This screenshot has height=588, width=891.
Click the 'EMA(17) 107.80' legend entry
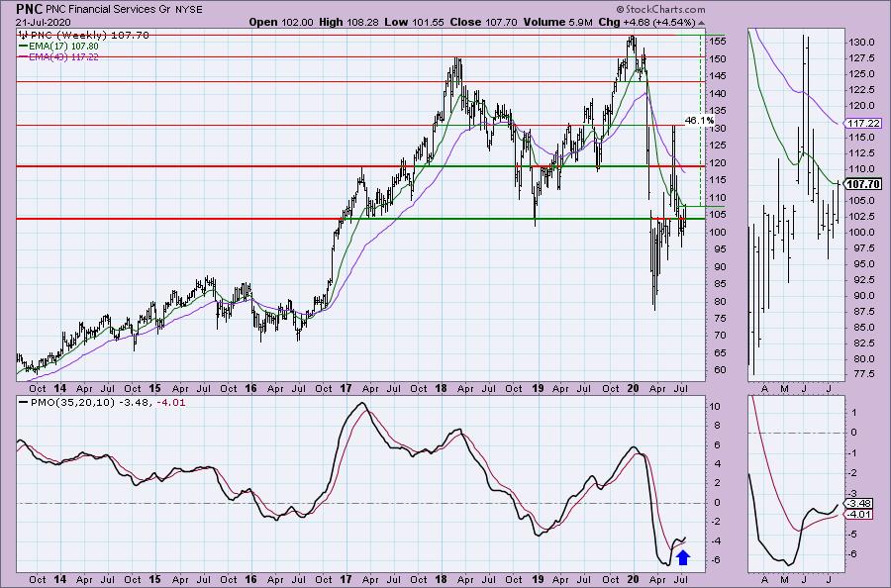(63, 46)
